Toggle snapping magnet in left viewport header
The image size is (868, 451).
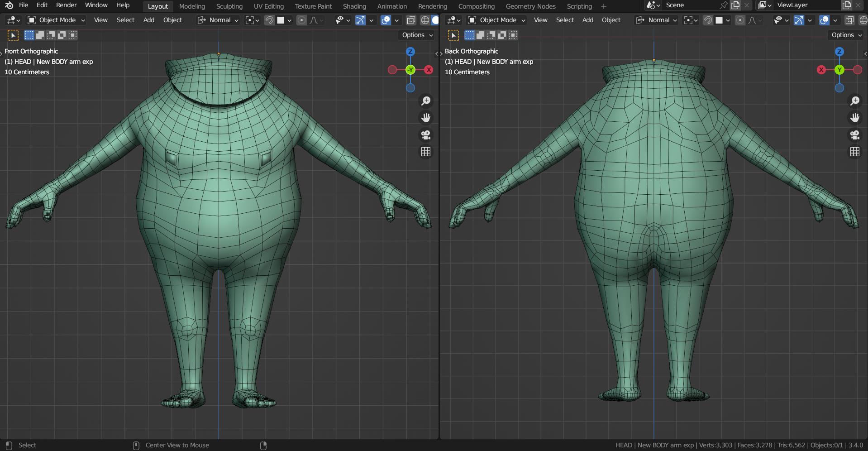(x=269, y=20)
